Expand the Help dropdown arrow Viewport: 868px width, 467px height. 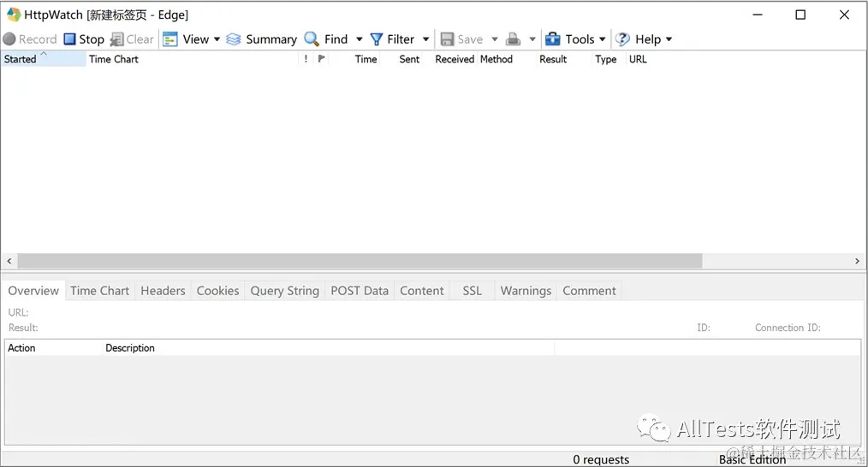669,39
